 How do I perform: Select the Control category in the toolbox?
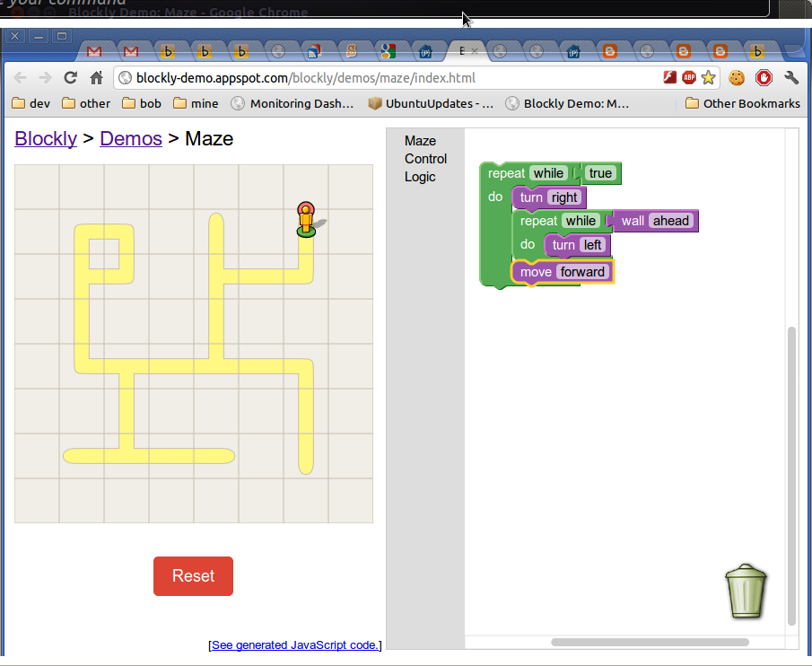tap(425, 159)
